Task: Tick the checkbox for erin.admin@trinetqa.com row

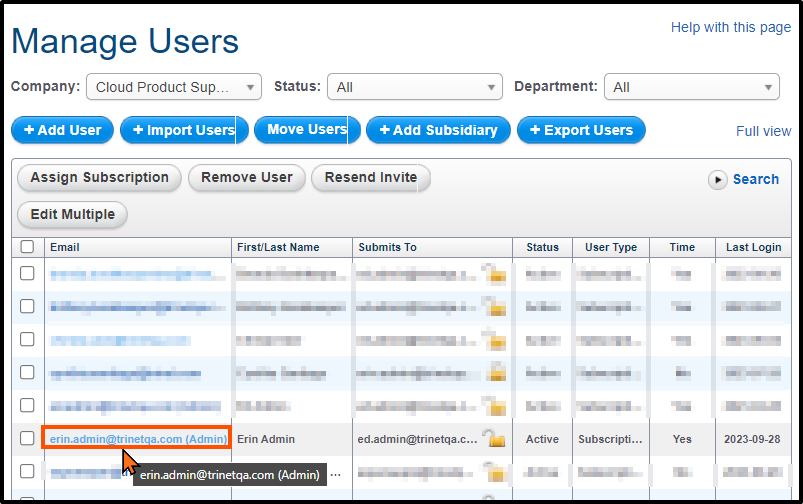Action: pos(27,438)
